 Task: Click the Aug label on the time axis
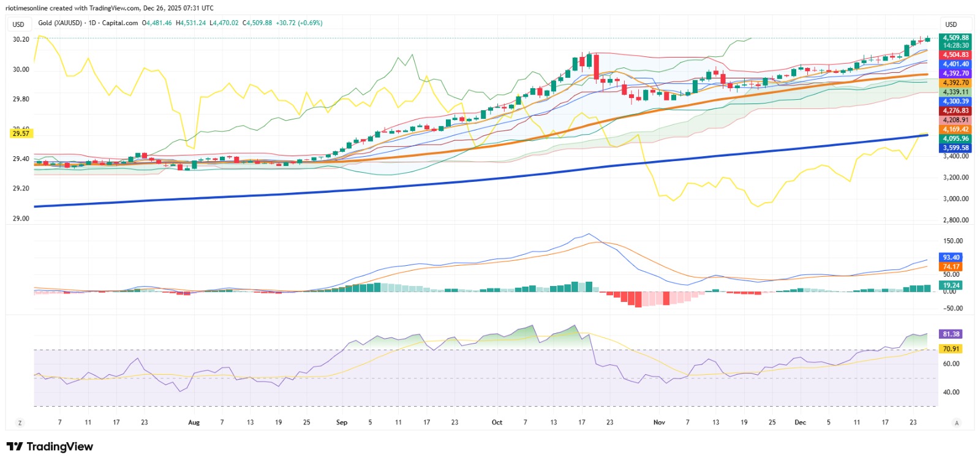194,423
